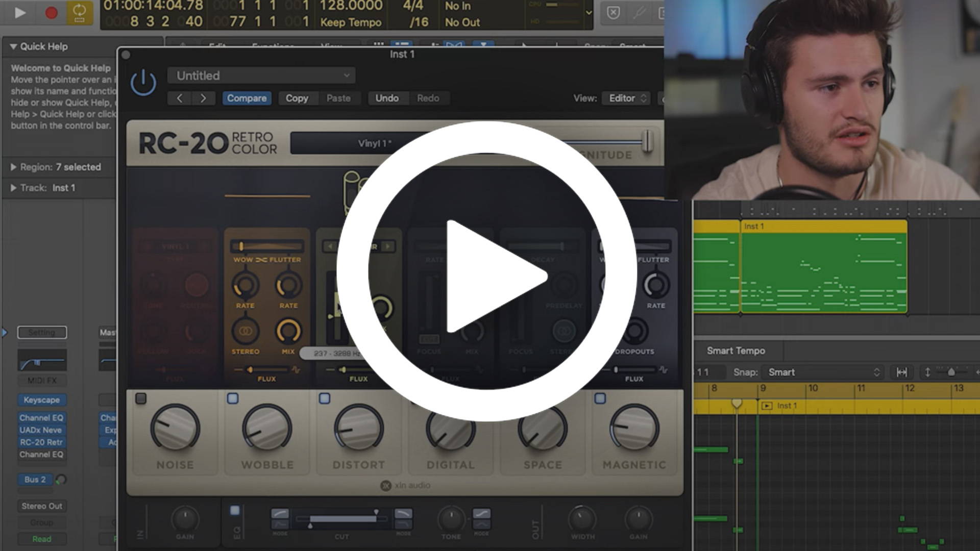This screenshot has width=980, height=551.
Task: Toggle the Distort module checkbox
Action: coord(325,398)
